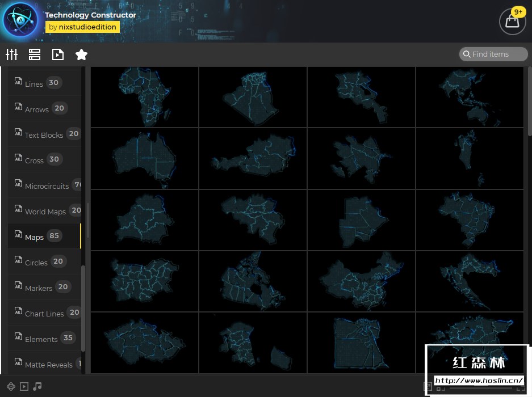Select the Canada map thumbnail
The width and height of the screenshot is (532, 397).
click(253, 281)
